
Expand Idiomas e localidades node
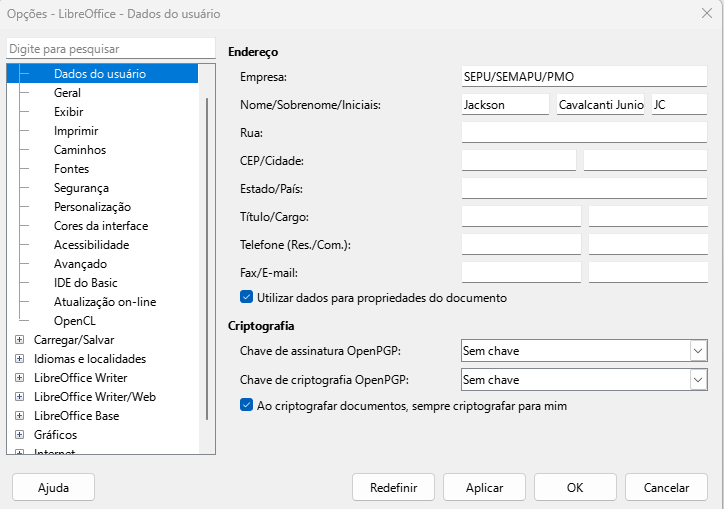19,358
